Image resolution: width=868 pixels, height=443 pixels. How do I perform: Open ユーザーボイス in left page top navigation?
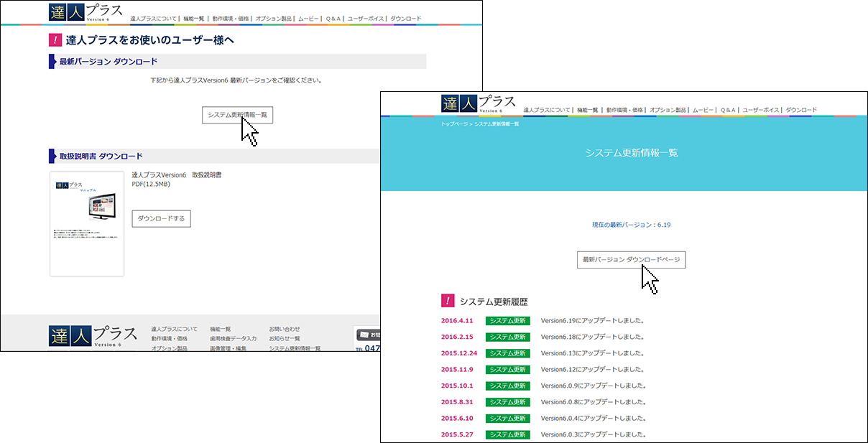point(366,18)
